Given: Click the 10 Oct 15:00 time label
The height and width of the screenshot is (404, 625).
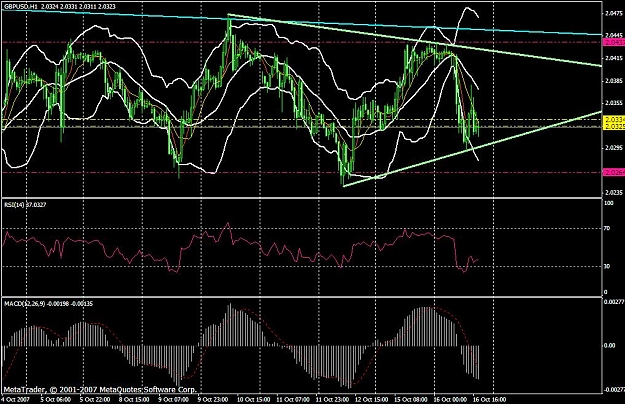Looking at the screenshot, I should click(x=253, y=399).
